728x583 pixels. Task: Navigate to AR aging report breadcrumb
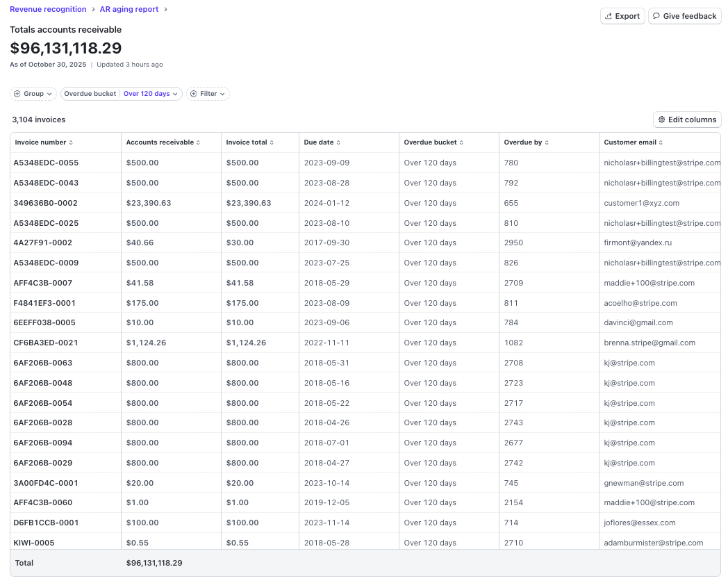pos(129,9)
